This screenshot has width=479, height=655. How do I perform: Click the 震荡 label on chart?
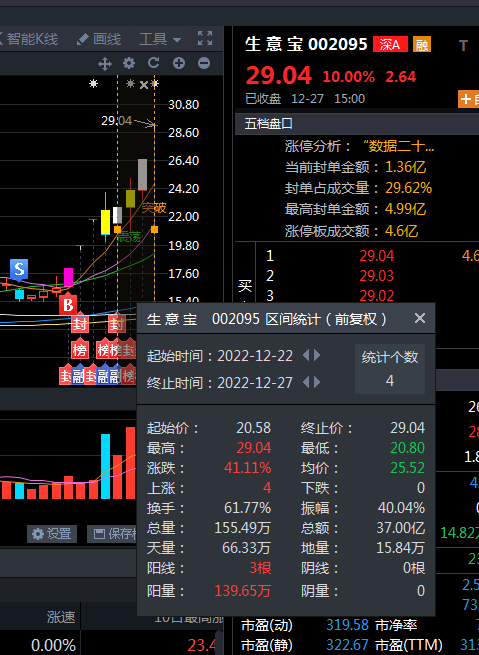click(129, 237)
